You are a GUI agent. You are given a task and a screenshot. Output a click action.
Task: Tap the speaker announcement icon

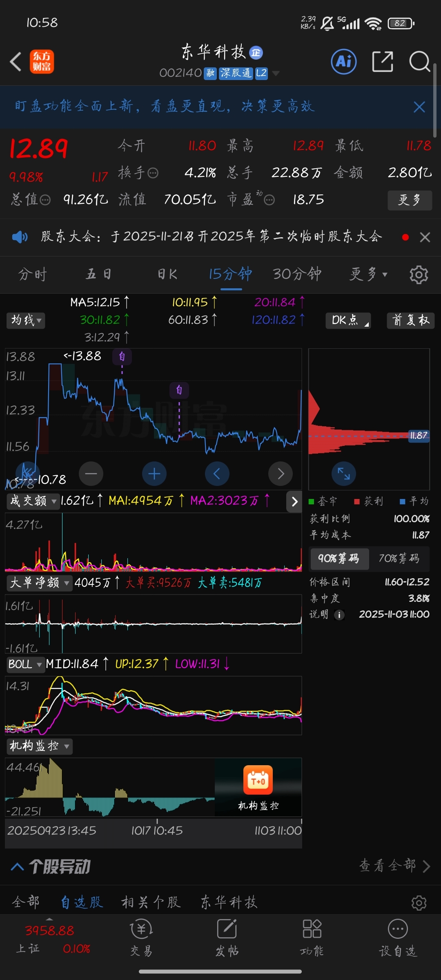pos(20,237)
